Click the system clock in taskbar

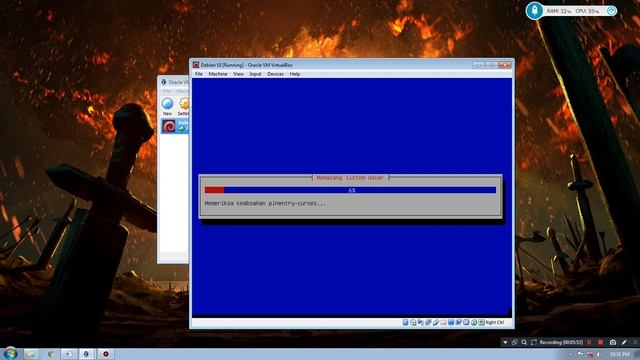620,354
